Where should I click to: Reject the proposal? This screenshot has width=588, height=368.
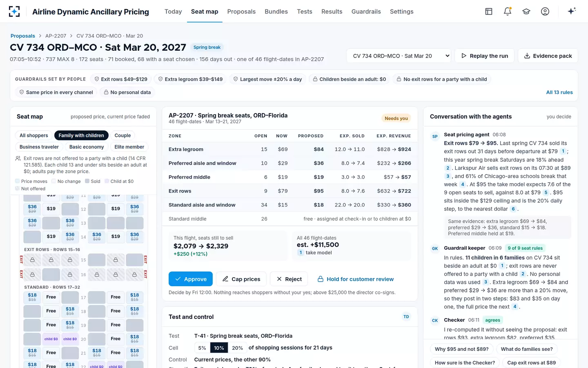[x=289, y=279]
